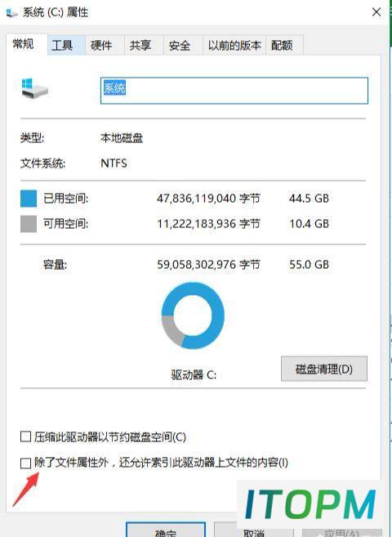Switch to the 配额 tab
Viewport: 392px width, 537px height.
click(284, 45)
